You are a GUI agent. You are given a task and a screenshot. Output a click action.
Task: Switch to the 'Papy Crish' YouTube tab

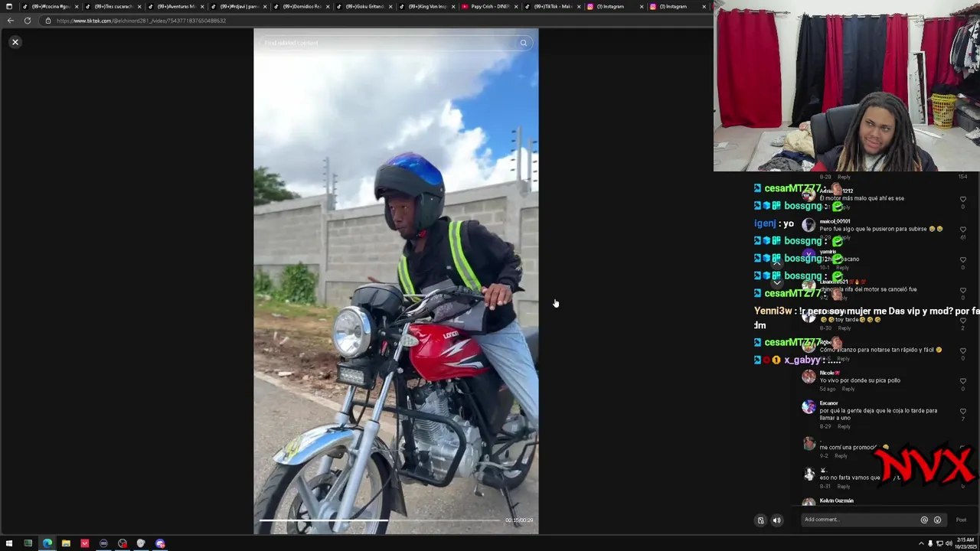point(490,6)
